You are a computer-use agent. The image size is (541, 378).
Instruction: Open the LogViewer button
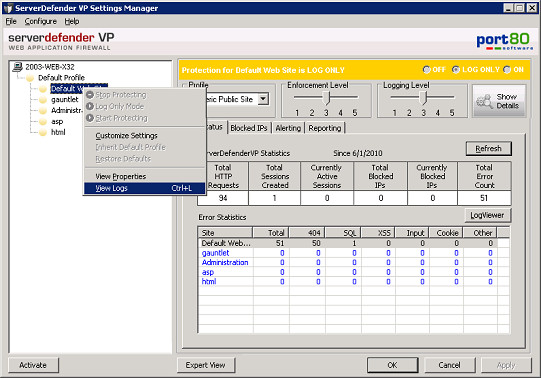pyautogui.click(x=487, y=215)
